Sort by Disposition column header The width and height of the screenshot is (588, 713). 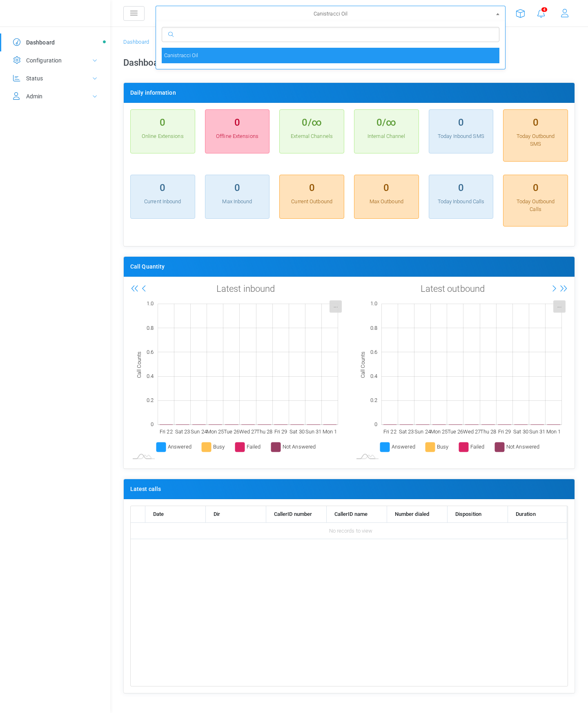[x=477, y=514]
